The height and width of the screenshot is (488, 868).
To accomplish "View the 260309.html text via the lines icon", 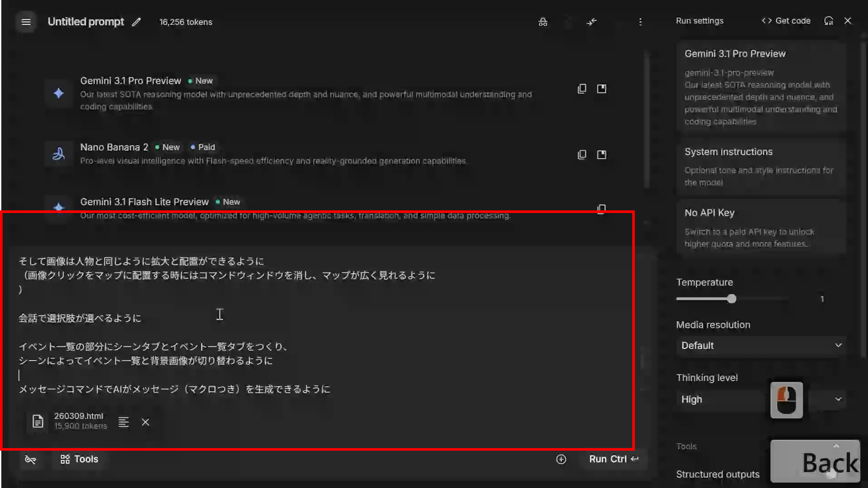I will pos(124,422).
